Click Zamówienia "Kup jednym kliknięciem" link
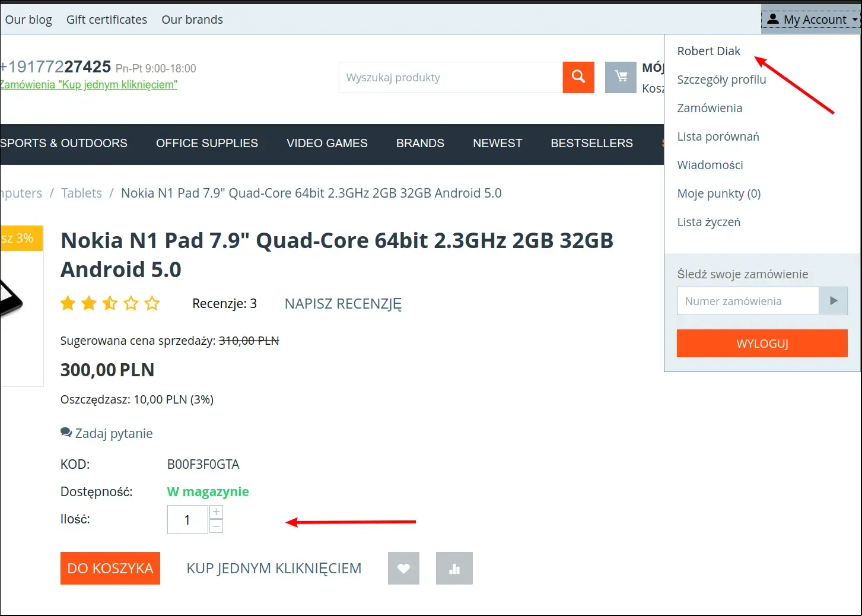Viewport: 862px width, 616px height. [88, 84]
